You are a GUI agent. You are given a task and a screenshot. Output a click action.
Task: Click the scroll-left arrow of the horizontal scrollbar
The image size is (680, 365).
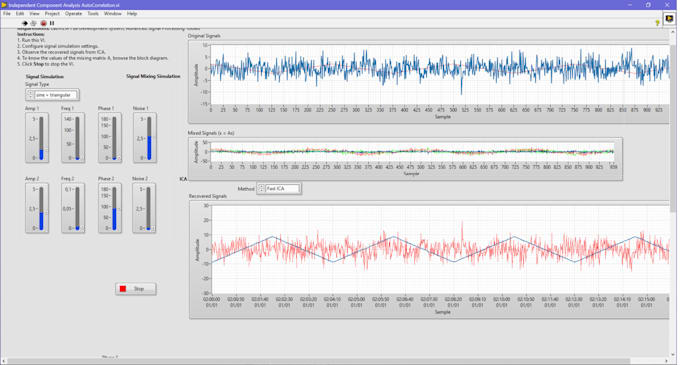point(4,361)
